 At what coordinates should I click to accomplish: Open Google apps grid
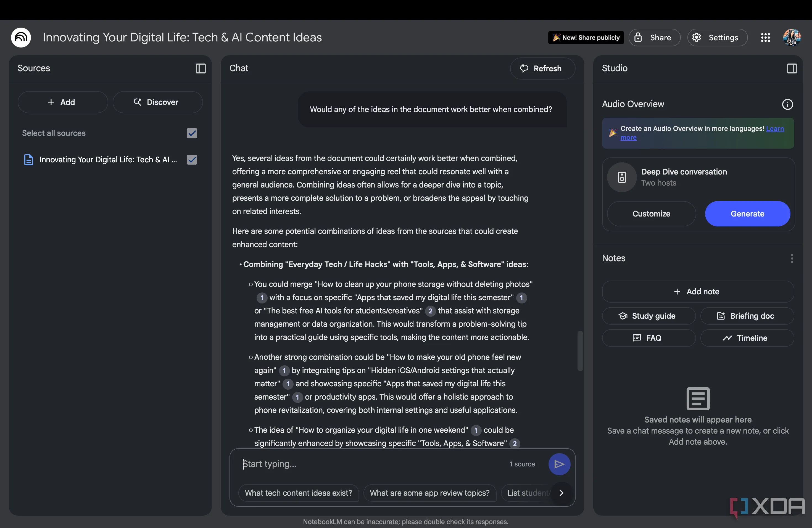coord(765,38)
